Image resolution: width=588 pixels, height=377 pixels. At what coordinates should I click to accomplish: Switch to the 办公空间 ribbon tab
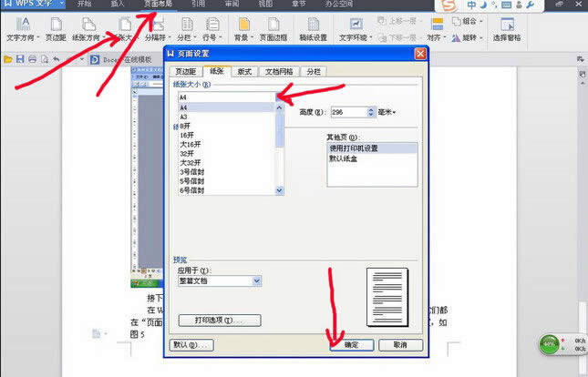point(338,5)
